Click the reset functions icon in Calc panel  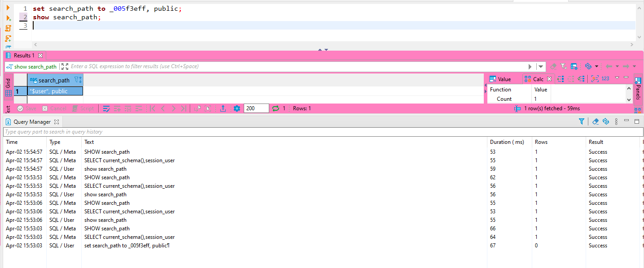pos(582,78)
